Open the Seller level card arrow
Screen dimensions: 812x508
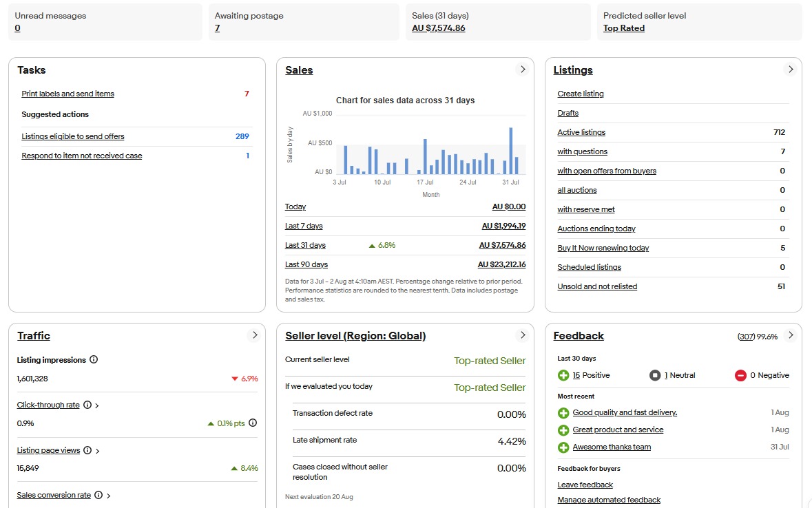coord(523,335)
